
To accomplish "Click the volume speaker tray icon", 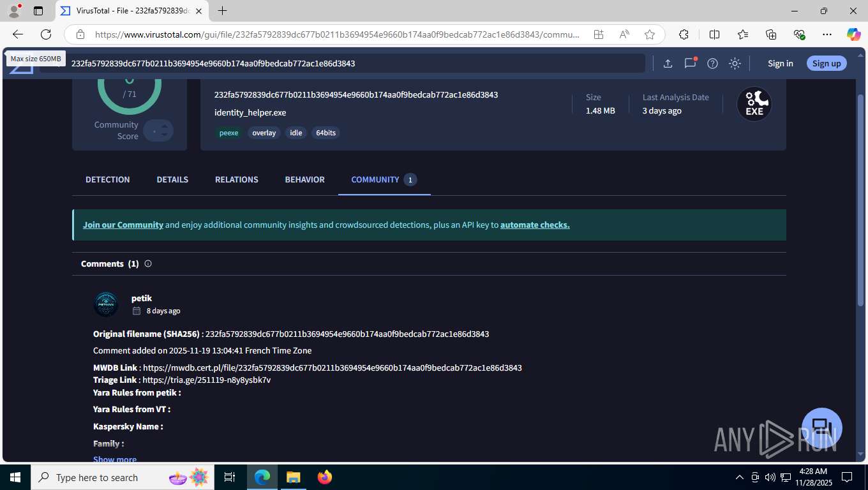I will pos(770,477).
